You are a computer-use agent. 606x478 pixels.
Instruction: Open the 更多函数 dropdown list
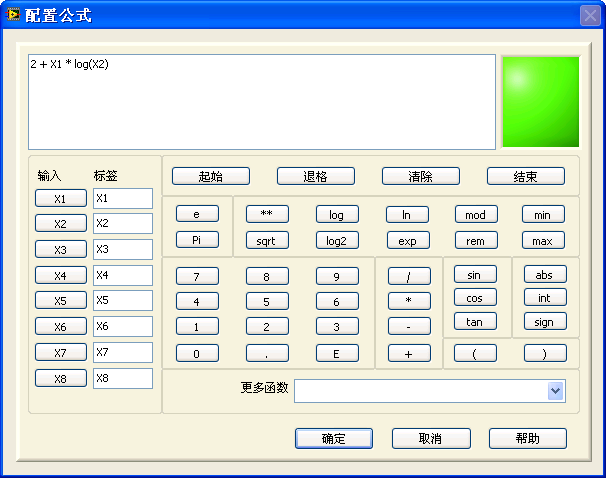pos(556,391)
